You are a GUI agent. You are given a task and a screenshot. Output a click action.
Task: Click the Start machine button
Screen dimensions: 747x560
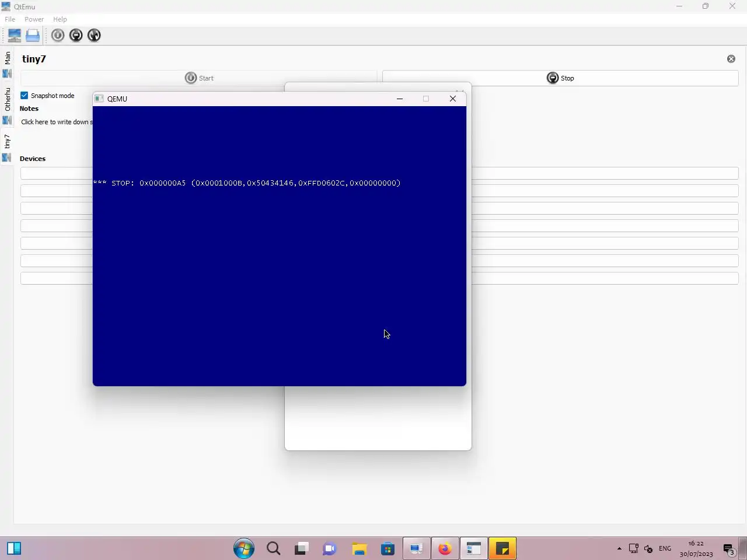[x=199, y=78]
